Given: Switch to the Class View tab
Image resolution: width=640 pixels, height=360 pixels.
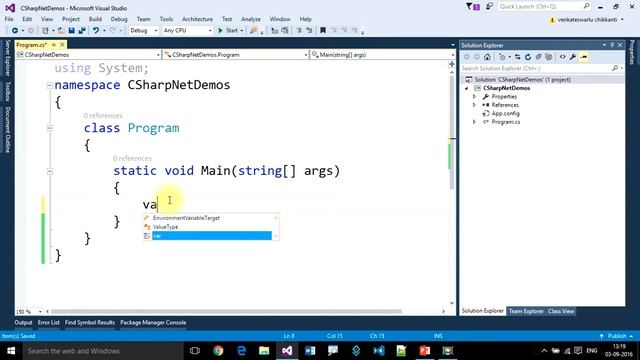Looking at the screenshot, I should click(561, 311).
